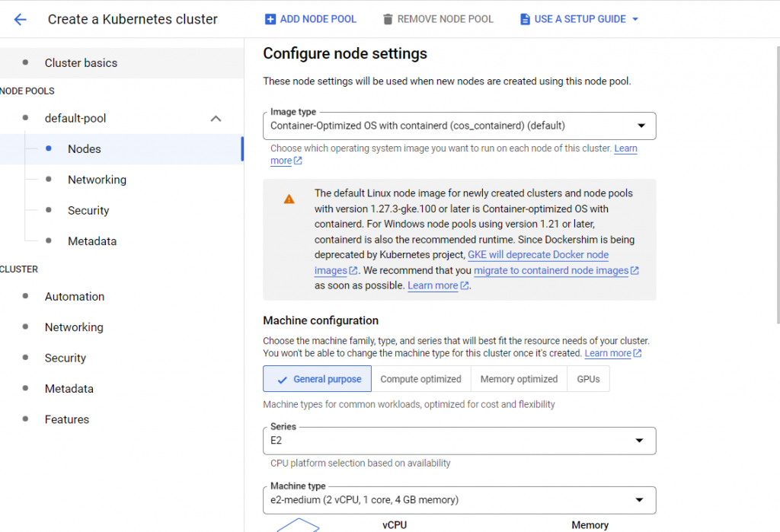
Task: Select the Memory optimized machine family
Action: (x=519, y=379)
